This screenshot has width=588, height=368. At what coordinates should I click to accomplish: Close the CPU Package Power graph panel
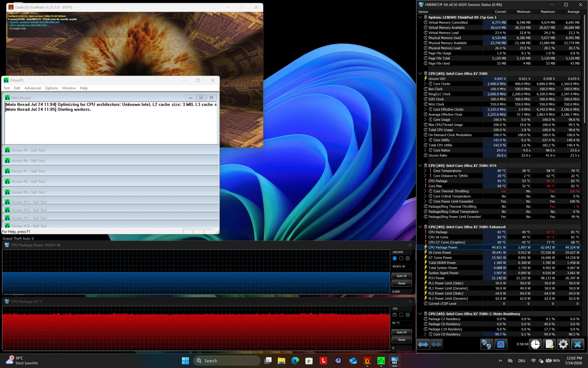click(410, 245)
